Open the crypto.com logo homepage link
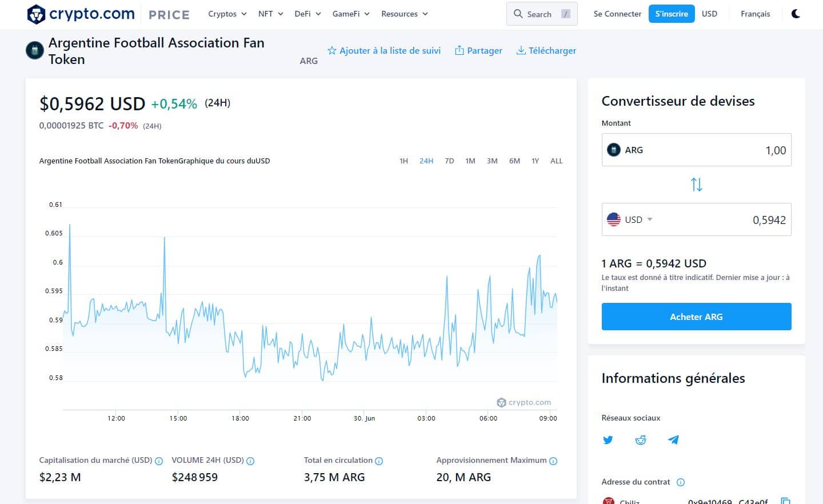The height and width of the screenshot is (504, 823). point(81,14)
